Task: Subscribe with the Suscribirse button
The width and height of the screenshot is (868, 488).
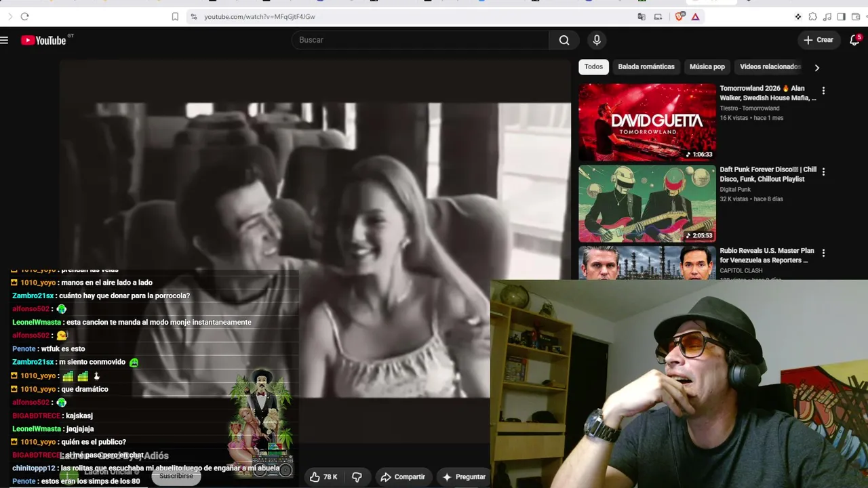Action: (176, 476)
